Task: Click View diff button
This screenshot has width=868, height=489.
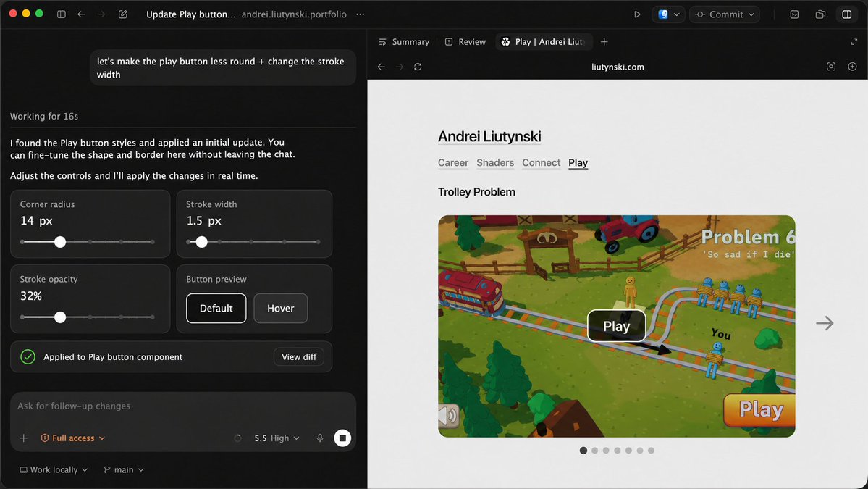Action: 299,356
